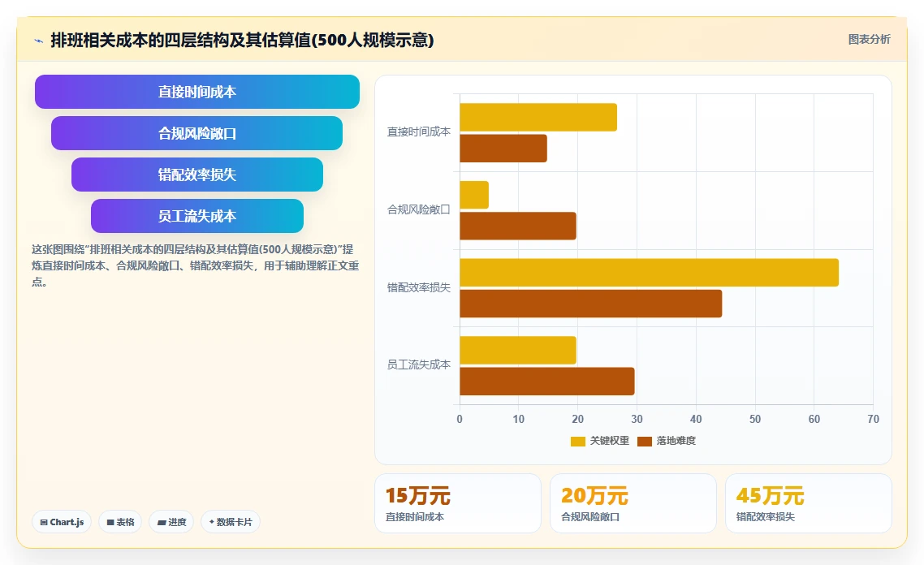Viewport: 924px width, 565px height.
Task: Open the 20万元 合规风险敞口 data card
Action: 633,503
